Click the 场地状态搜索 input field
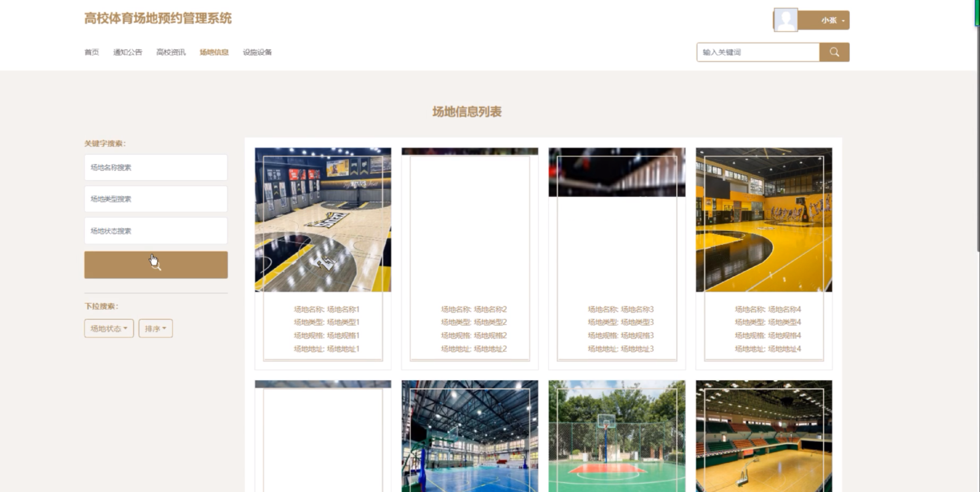The width and height of the screenshot is (980, 492). click(x=156, y=231)
